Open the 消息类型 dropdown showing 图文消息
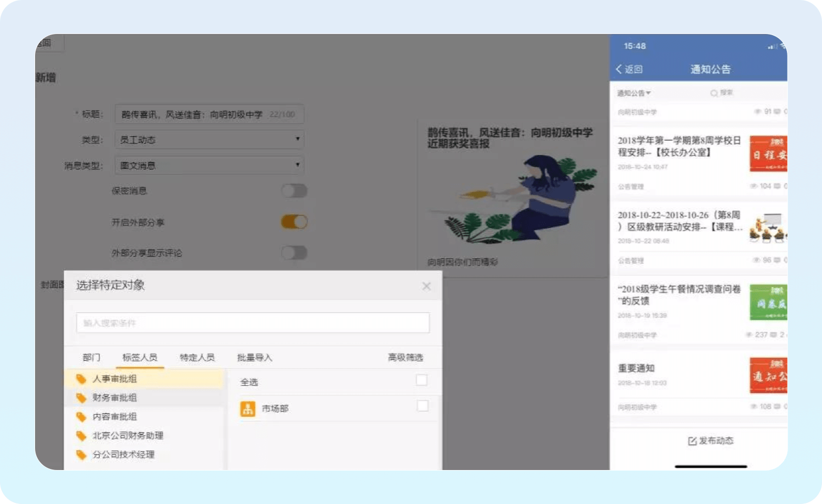 (209, 165)
